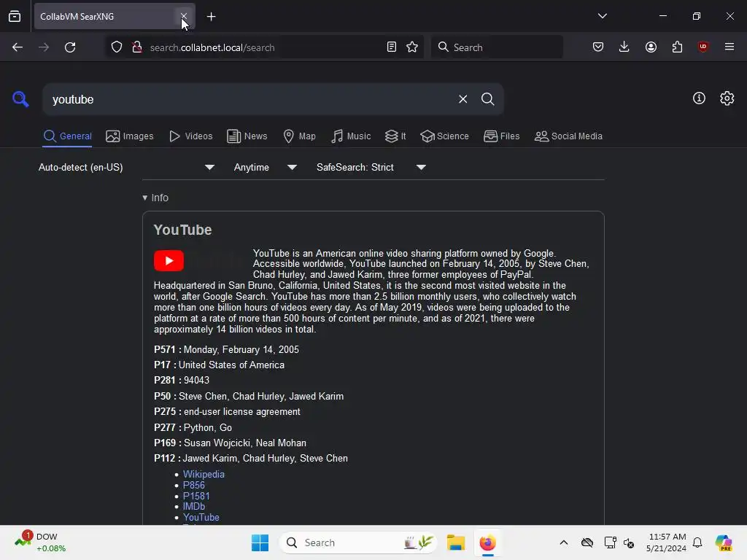Image resolution: width=747 pixels, height=560 pixels.
Task: Switch to the News tab
Action: click(247, 136)
